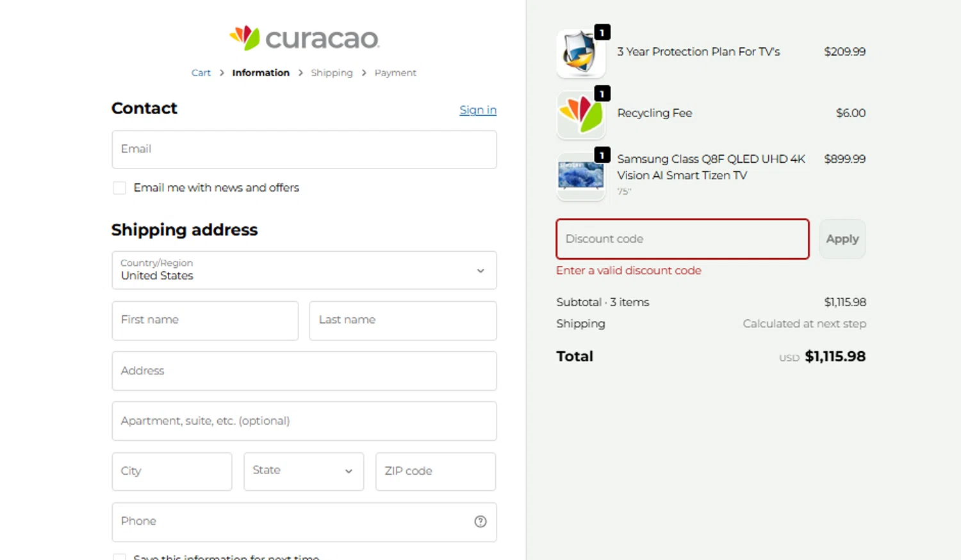The width and height of the screenshot is (961, 560).
Task: Focus the Phone input field
Action: point(304,522)
